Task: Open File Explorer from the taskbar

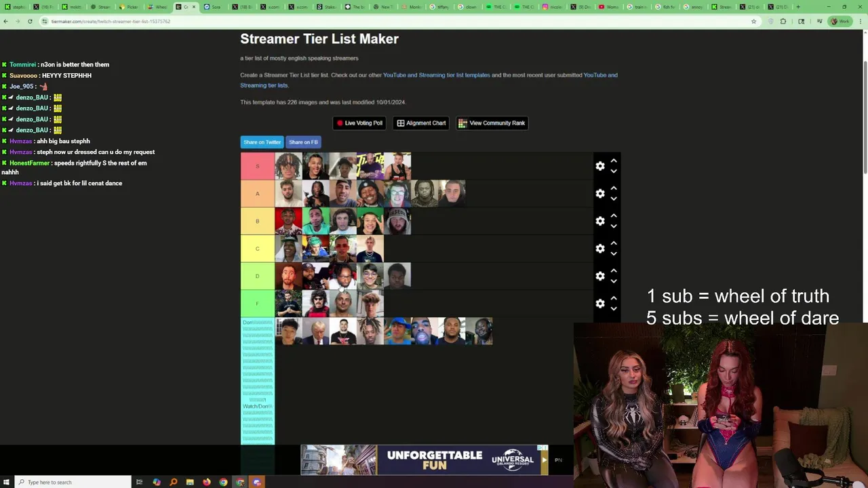Action: [x=190, y=482]
